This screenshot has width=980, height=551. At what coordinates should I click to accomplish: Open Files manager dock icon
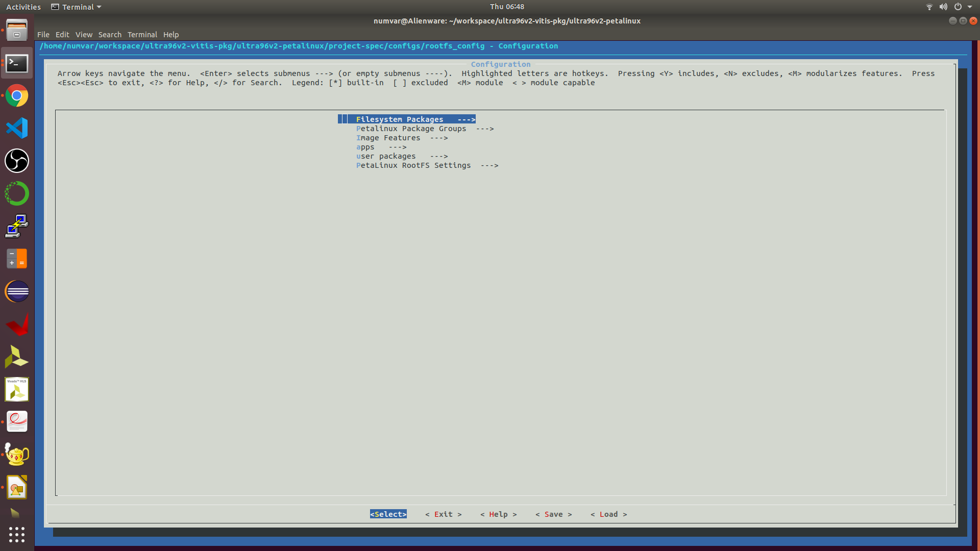pyautogui.click(x=17, y=31)
